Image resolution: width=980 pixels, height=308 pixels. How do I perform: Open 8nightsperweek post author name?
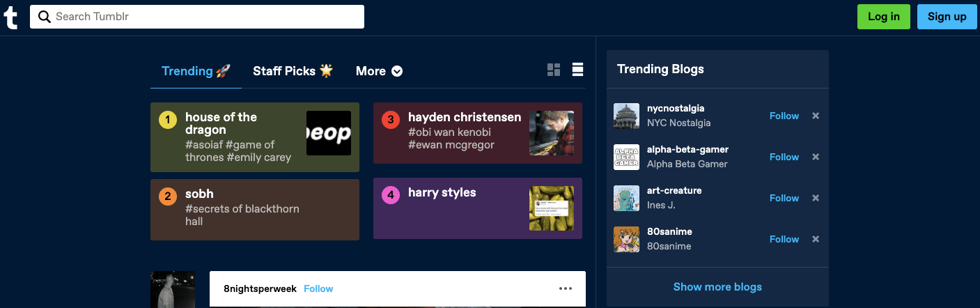(260, 288)
